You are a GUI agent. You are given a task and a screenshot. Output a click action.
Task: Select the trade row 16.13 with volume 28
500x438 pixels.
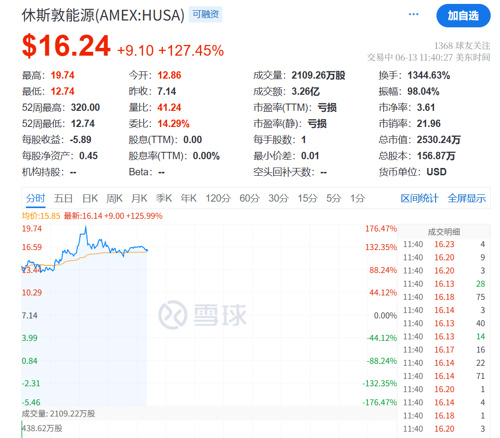click(444, 284)
